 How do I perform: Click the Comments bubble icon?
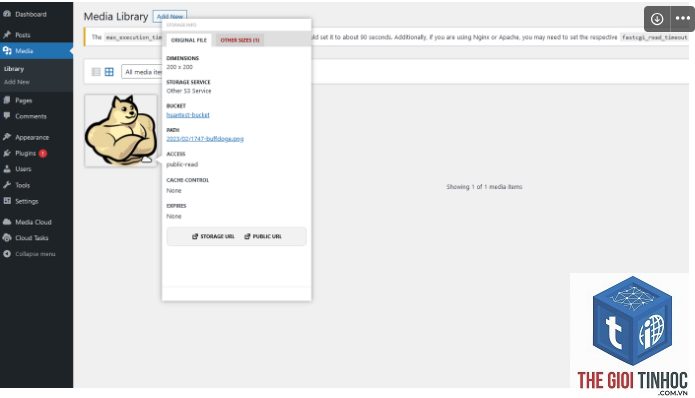(7, 116)
